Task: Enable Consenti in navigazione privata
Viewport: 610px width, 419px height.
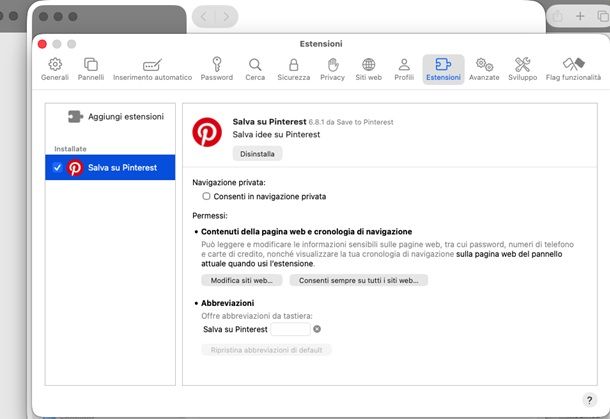Action: pyautogui.click(x=207, y=197)
